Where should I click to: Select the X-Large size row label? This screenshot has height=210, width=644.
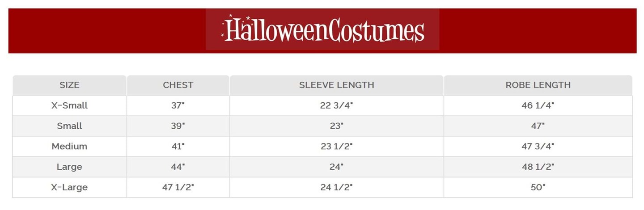tap(69, 188)
